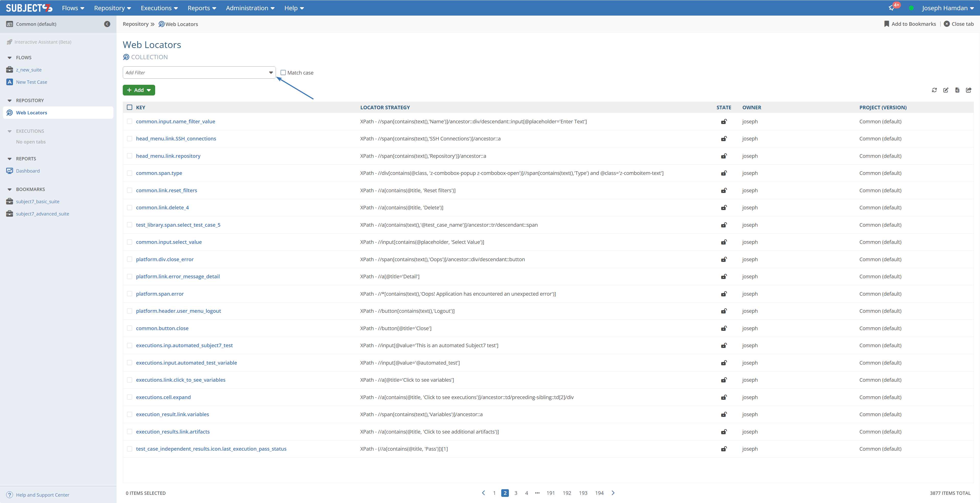Click lock icon for common.span.type row

coord(724,173)
